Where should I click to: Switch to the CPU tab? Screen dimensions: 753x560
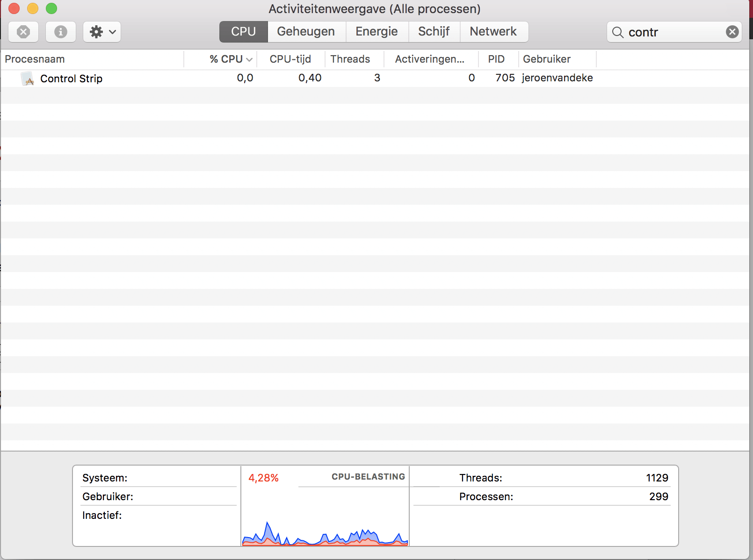coord(244,32)
